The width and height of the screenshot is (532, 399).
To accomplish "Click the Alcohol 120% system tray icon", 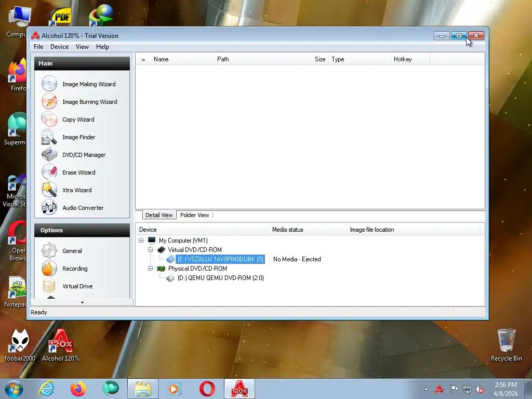I will 440,389.
